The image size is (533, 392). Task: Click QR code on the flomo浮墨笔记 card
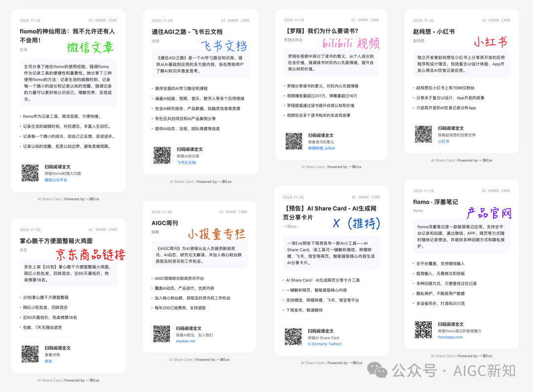[423, 330]
